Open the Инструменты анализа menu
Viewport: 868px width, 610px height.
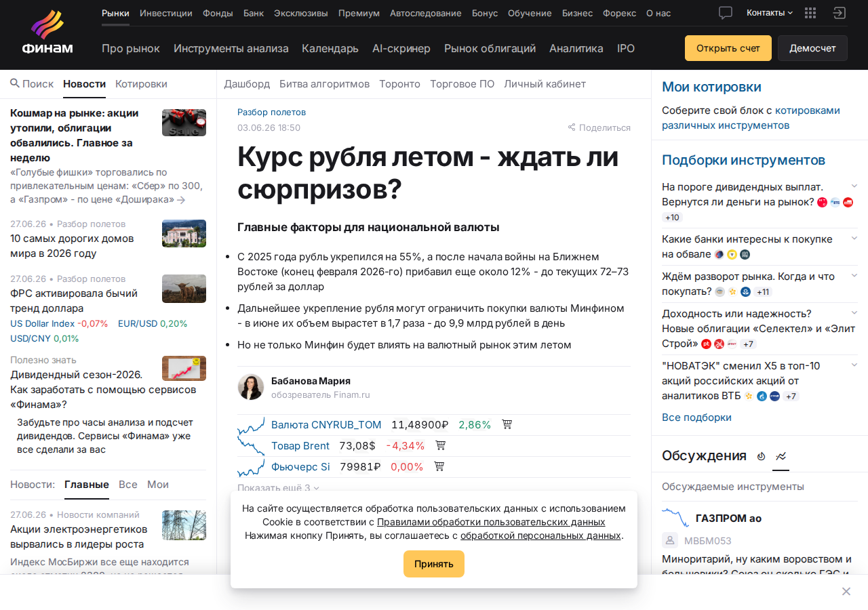[231, 48]
